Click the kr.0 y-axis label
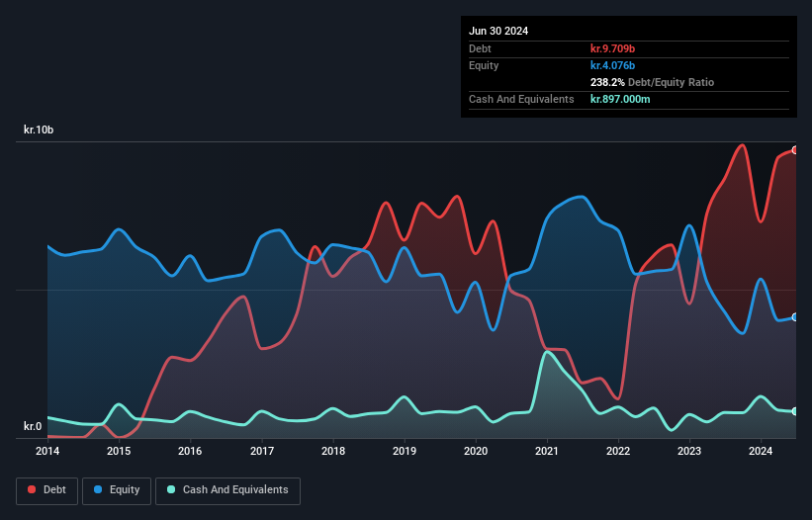812x520 pixels. (33, 426)
